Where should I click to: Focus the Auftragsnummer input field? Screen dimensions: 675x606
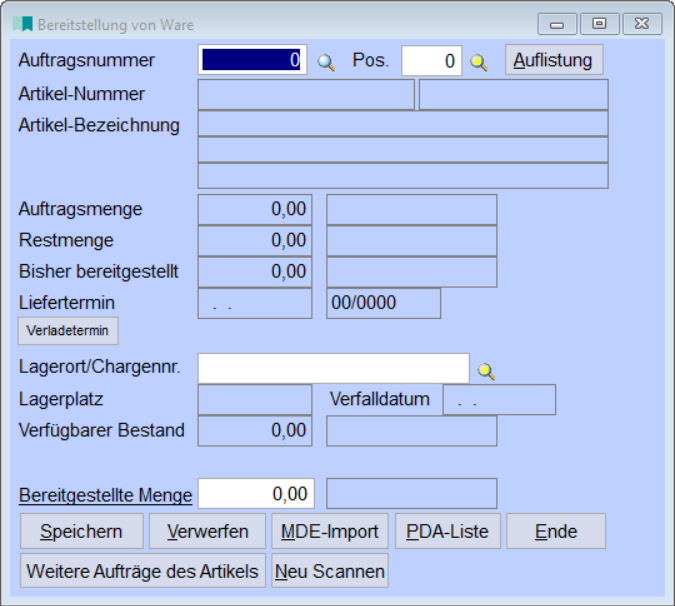pos(252,60)
